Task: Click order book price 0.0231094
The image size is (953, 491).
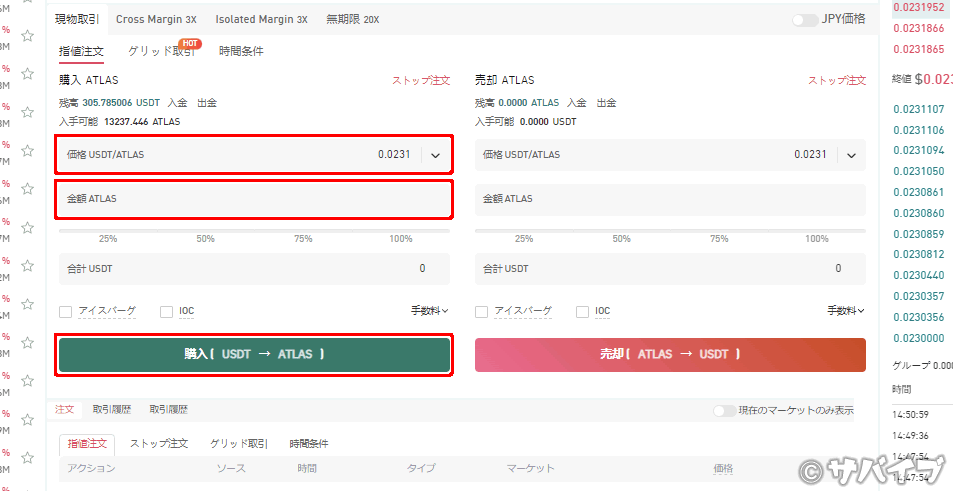Action: [918, 150]
